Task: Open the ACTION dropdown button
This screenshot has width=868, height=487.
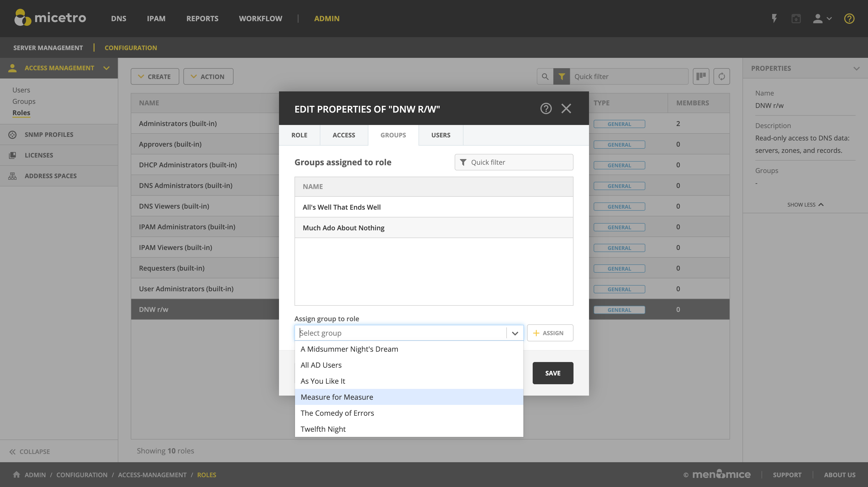Action: point(208,76)
